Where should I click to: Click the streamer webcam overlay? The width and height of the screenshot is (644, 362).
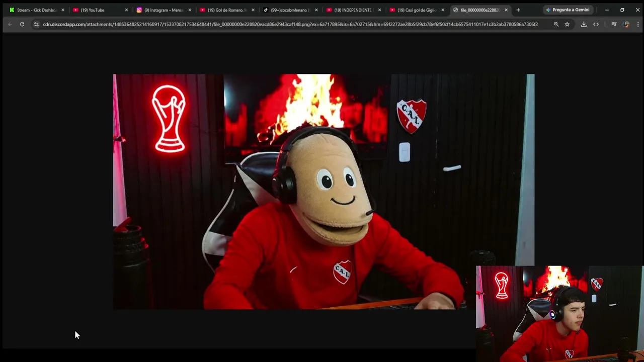pos(559,314)
